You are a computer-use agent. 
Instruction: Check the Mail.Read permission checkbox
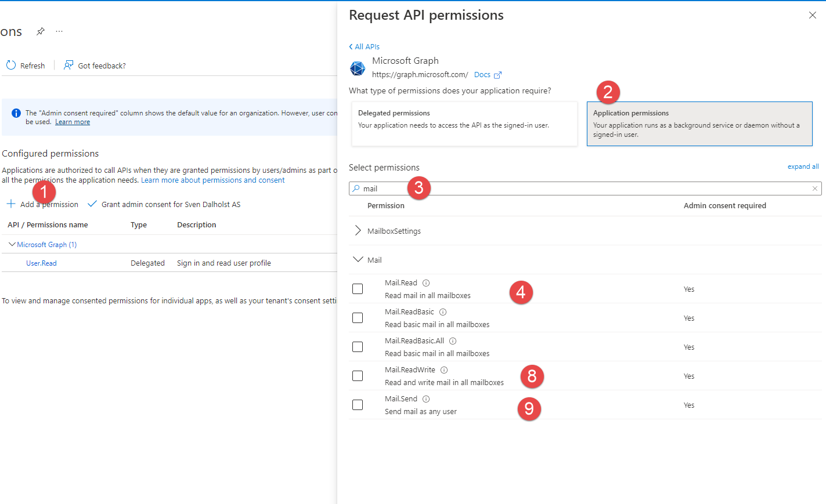tap(358, 289)
